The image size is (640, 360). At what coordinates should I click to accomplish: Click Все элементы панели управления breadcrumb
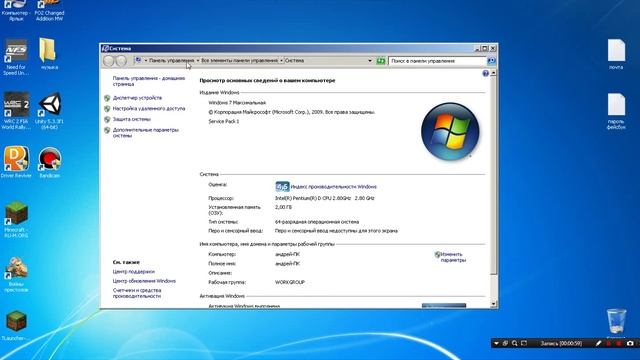click(239, 60)
